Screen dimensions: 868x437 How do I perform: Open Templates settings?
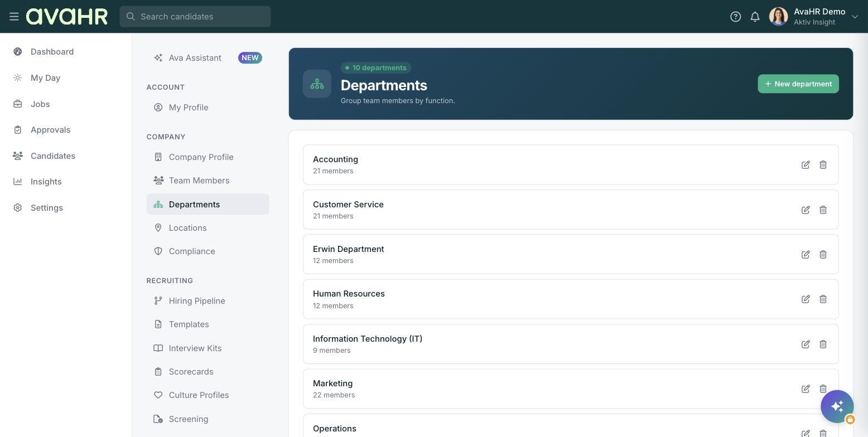click(208, 324)
